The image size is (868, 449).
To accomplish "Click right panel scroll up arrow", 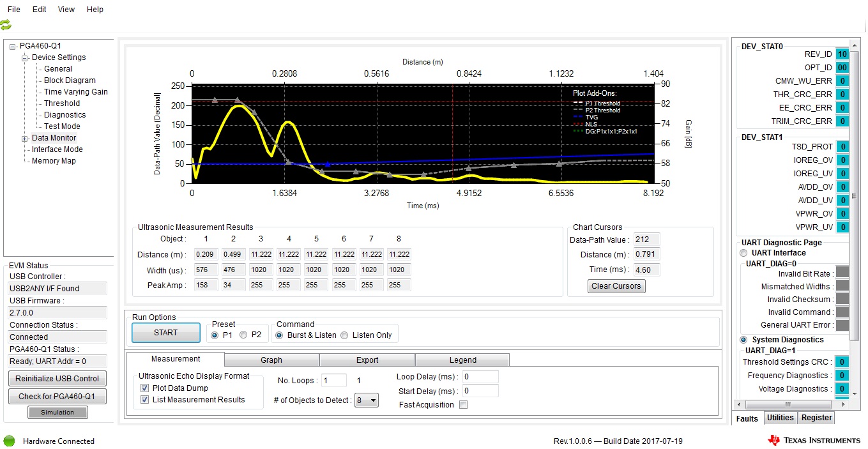I will click(855, 44).
